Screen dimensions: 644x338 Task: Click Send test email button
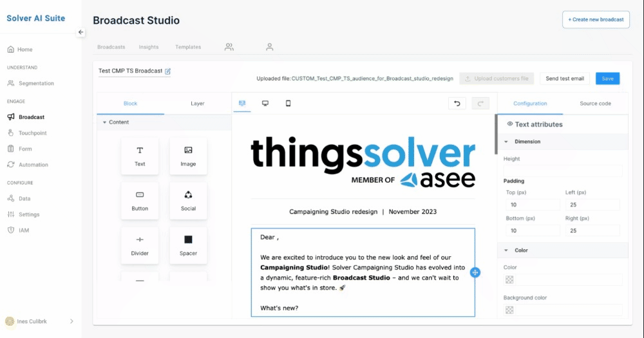pos(565,79)
